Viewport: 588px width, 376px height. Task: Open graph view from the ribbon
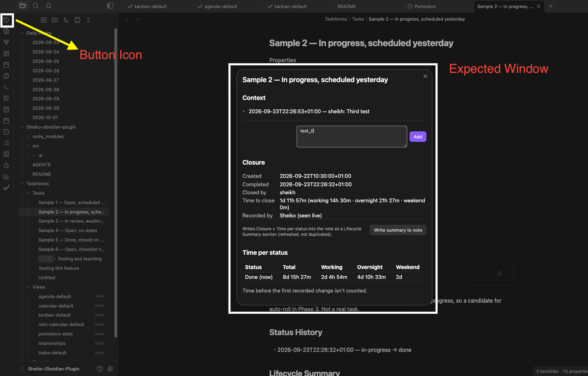coord(6,42)
